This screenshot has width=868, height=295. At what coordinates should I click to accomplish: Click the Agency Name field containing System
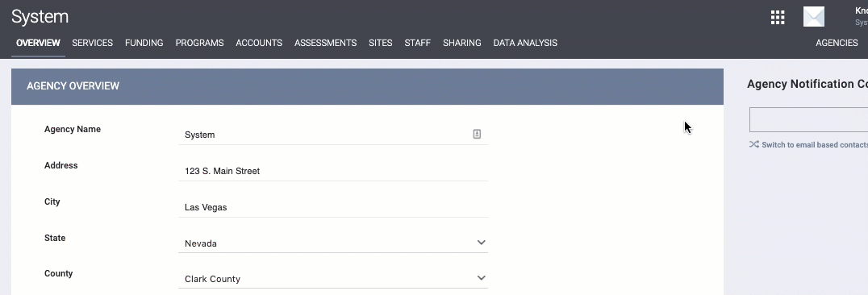[x=332, y=135]
